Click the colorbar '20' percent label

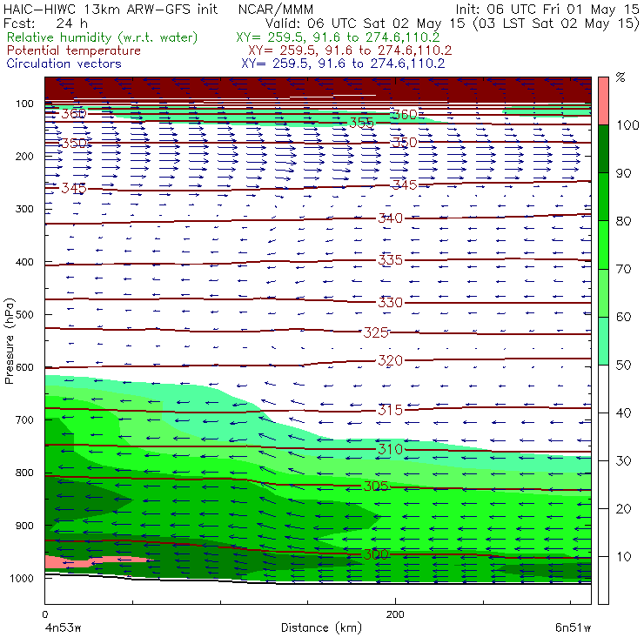(x=623, y=509)
